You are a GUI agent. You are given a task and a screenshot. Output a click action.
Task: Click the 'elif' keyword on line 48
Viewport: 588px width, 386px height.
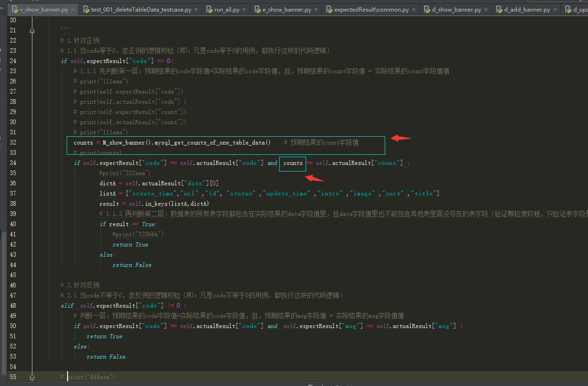[67, 305]
